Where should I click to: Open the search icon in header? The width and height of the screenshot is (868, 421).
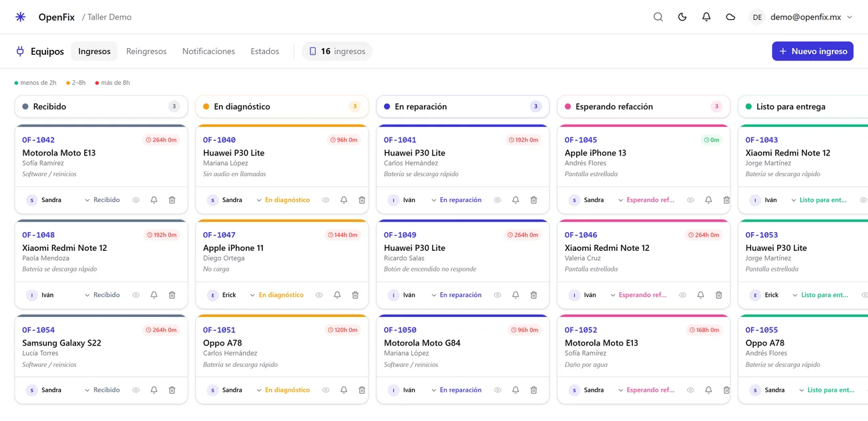(658, 17)
